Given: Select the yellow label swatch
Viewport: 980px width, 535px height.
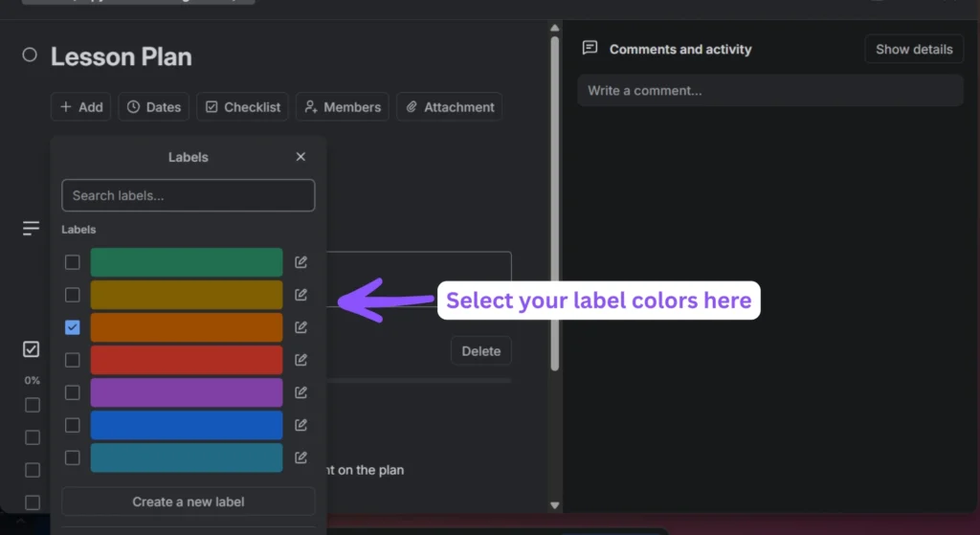Looking at the screenshot, I should pyautogui.click(x=187, y=295).
